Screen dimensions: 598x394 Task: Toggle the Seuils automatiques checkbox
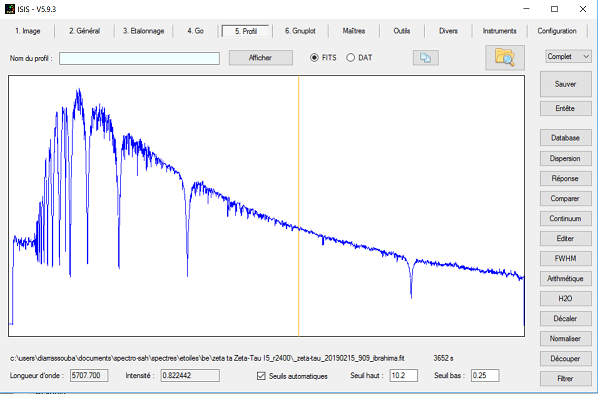[261, 376]
